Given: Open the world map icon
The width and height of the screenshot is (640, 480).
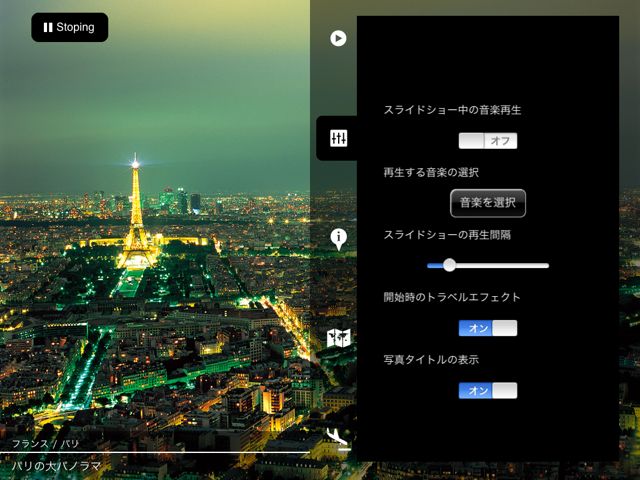Looking at the screenshot, I should pyautogui.click(x=339, y=338).
